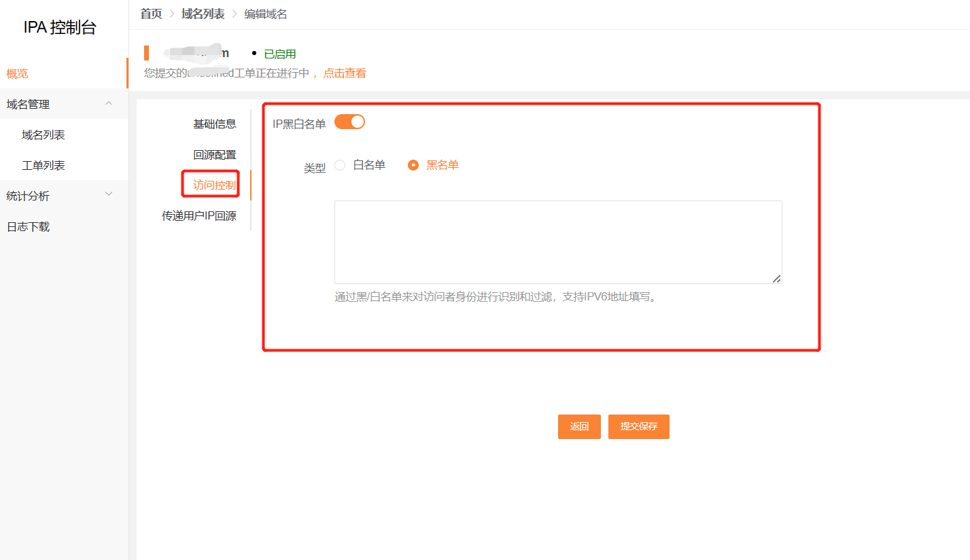The image size is (970, 560).
Task: Click the 支持IPV6地址填写 hint text
Action: [x=610, y=297]
